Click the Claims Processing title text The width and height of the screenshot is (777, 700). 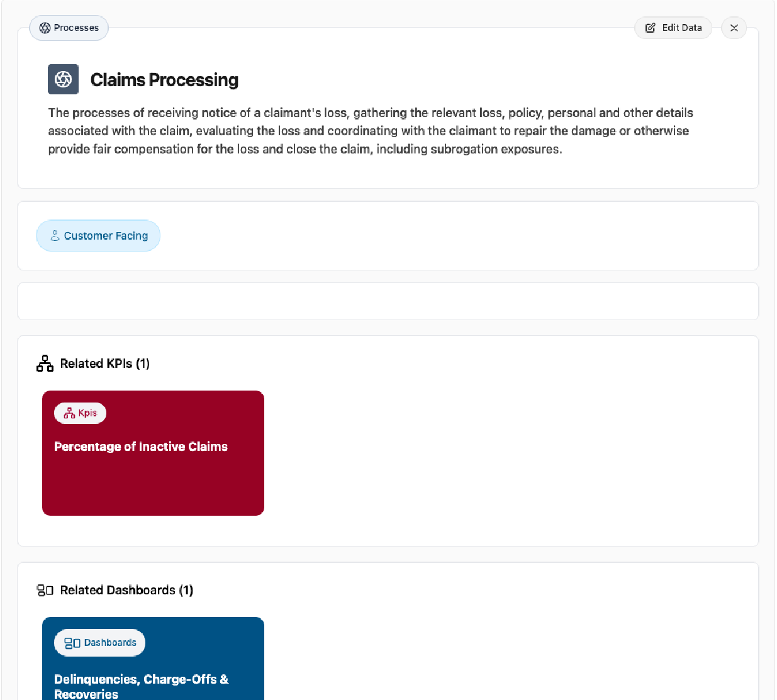coord(164,80)
